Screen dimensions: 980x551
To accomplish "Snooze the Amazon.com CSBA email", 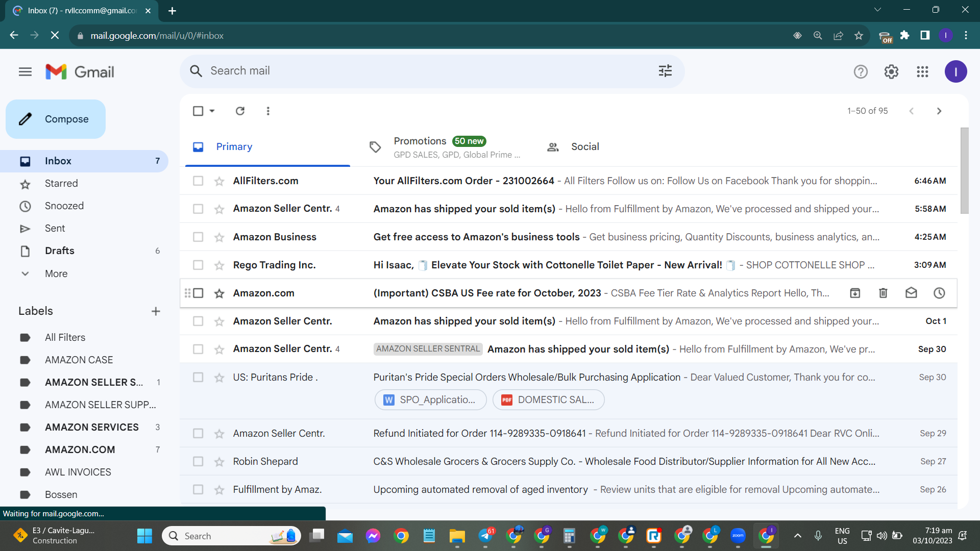I will pyautogui.click(x=939, y=293).
